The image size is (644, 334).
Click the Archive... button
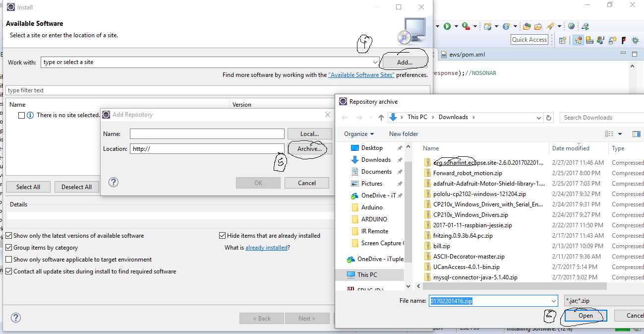309,149
